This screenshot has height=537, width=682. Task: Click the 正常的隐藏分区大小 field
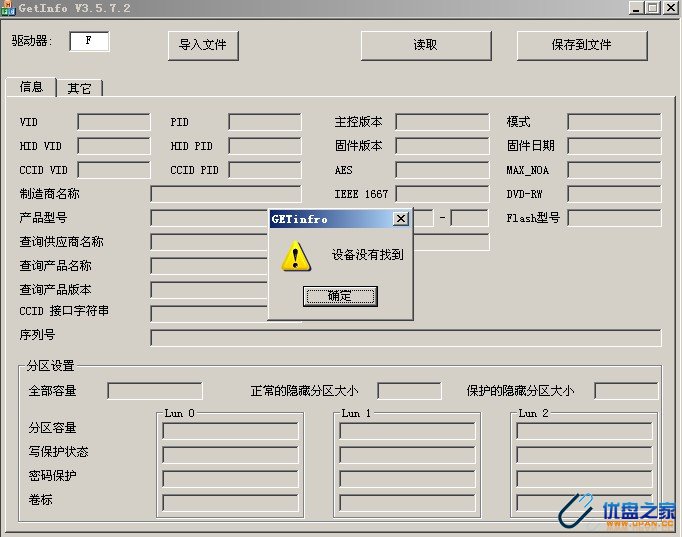[409, 391]
